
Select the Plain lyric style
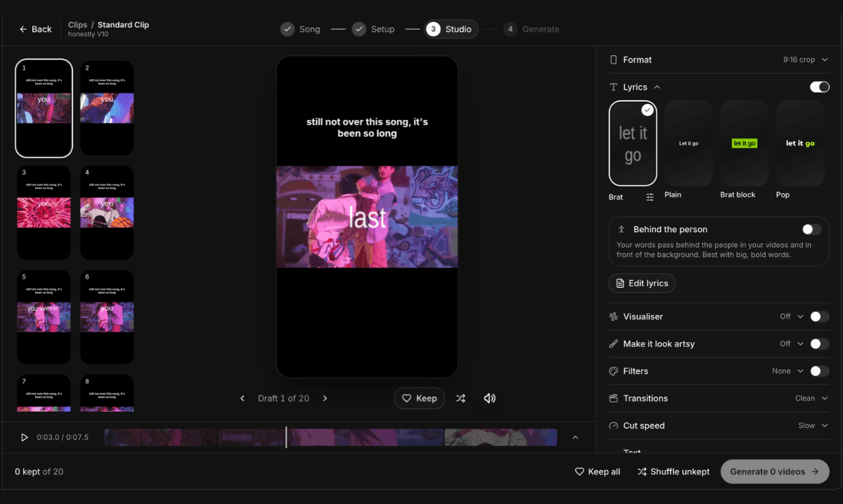pyautogui.click(x=689, y=143)
